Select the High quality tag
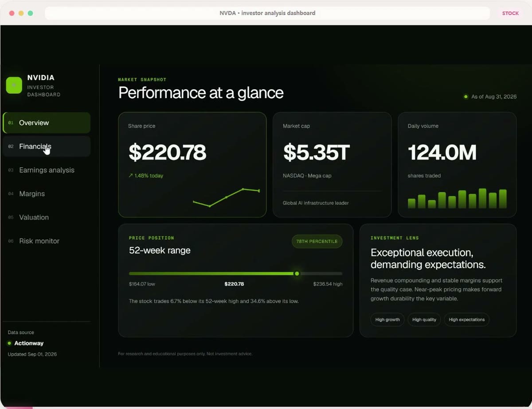This screenshot has height=409, width=532. pyautogui.click(x=424, y=320)
